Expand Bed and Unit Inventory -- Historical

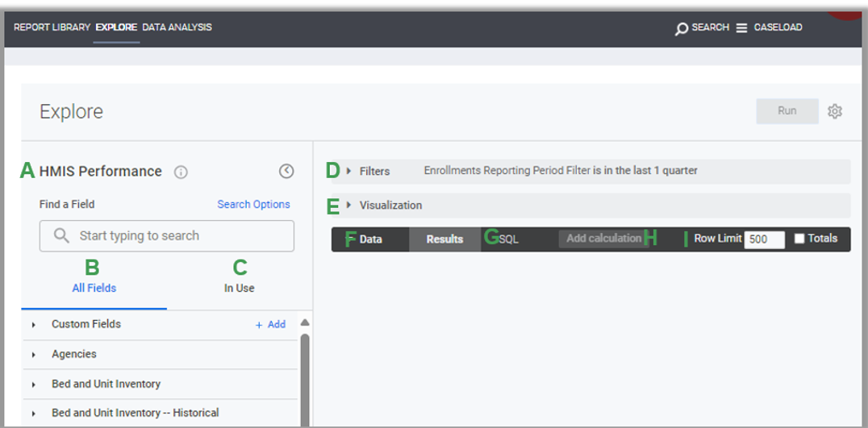point(34,413)
